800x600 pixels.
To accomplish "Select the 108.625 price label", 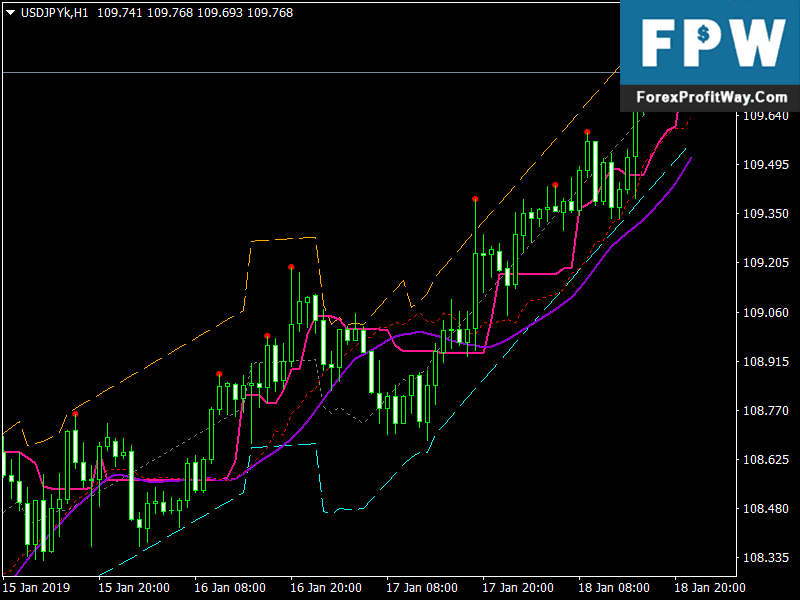I will tap(766, 460).
